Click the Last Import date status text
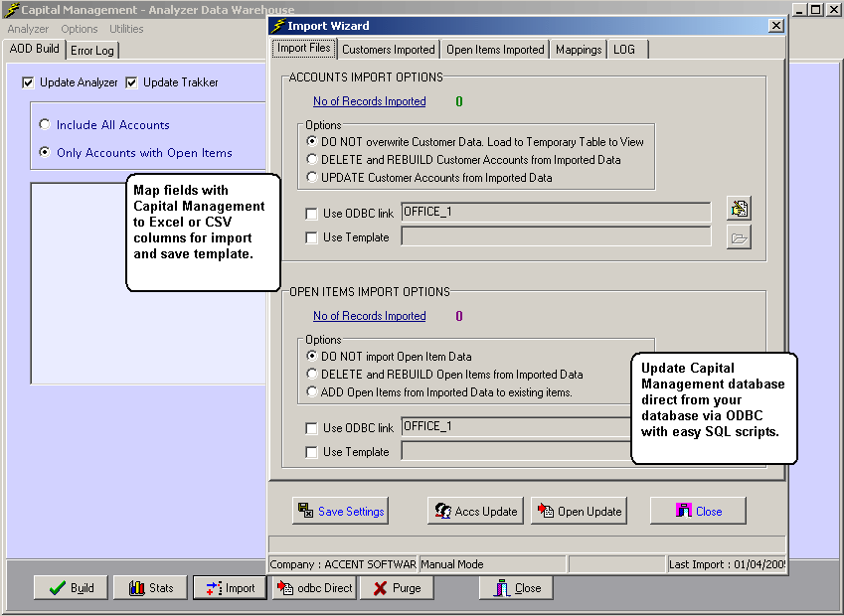This screenshot has height=616, width=844. tap(727, 563)
